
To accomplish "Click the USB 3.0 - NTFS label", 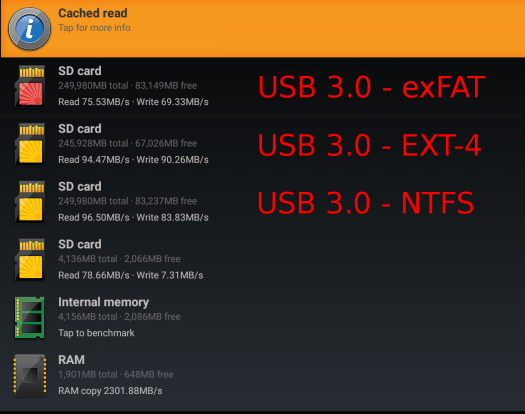I will pyautogui.click(x=366, y=203).
